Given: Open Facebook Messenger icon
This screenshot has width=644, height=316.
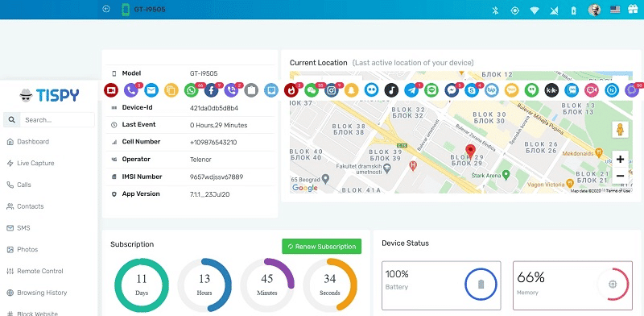Looking at the screenshot, I should coord(452,90).
